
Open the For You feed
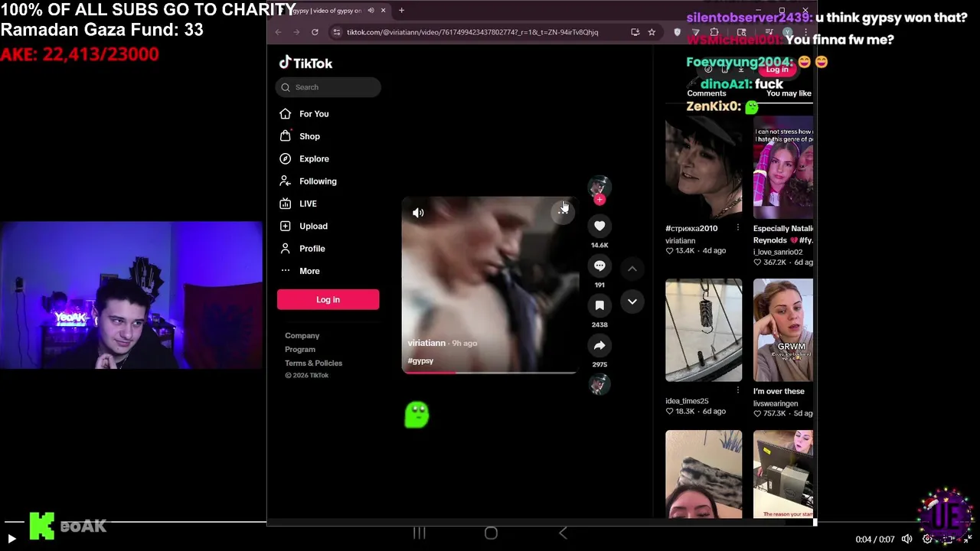point(314,114)
